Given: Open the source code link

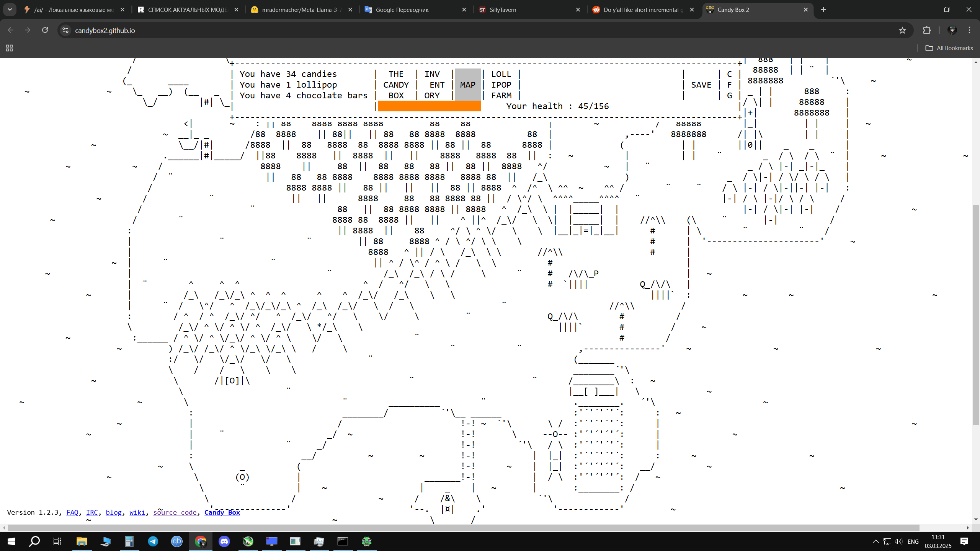Looking at the screenshot, I should (x=175, y=512).
